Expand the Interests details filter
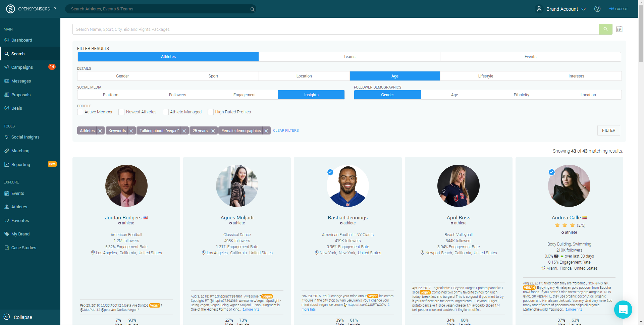This screenshot has height=325, width=644. click(576, 76)
